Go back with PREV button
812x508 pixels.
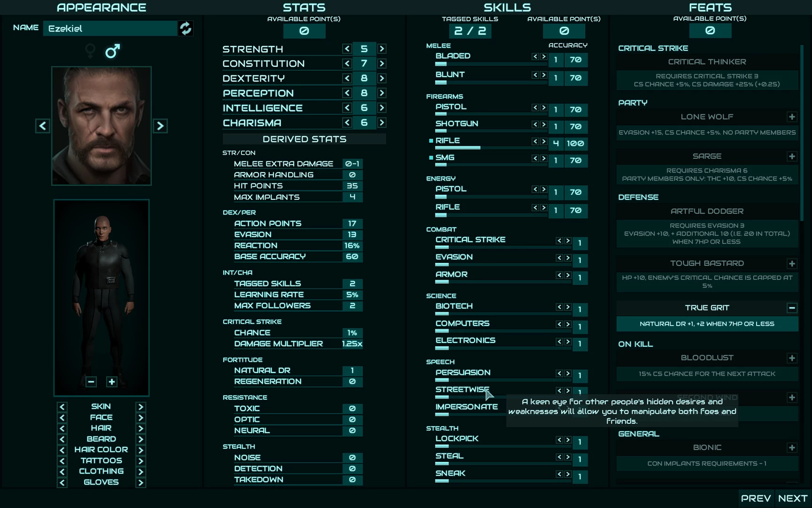(x=756, y=498)
